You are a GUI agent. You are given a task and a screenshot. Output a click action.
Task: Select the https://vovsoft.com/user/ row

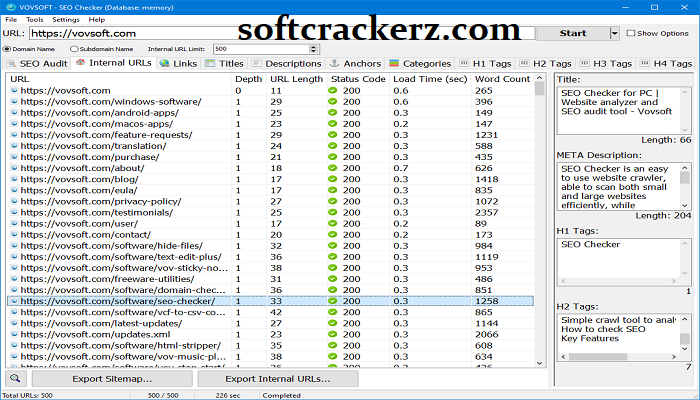tap(270, 224)
